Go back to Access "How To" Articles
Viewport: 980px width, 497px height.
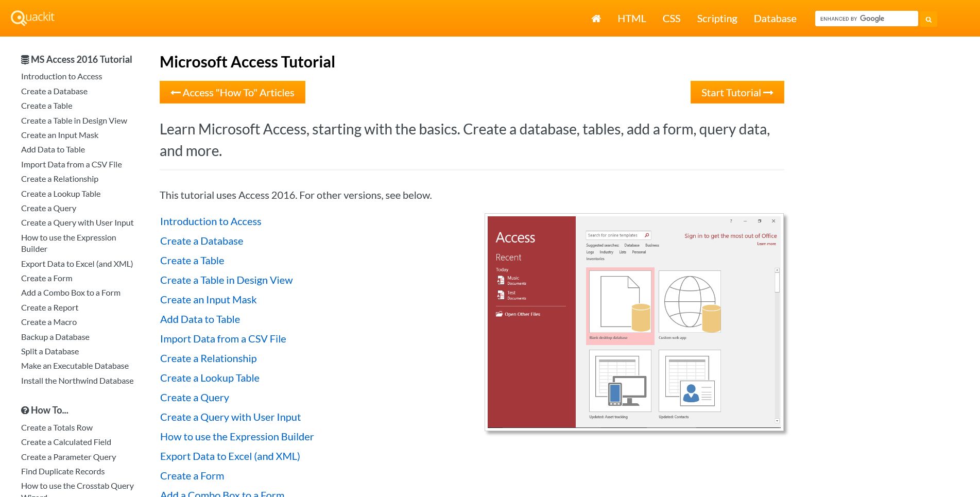click(x=232, y=93)
